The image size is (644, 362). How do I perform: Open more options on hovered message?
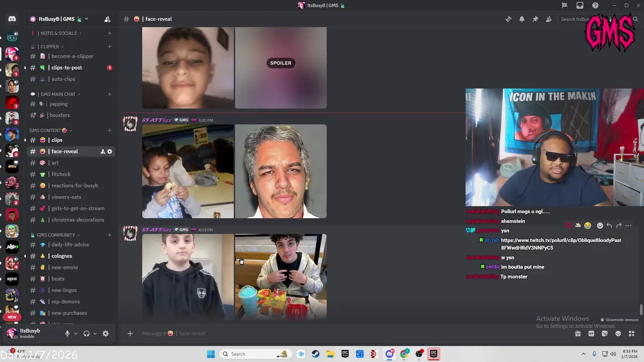coord(628,226)
